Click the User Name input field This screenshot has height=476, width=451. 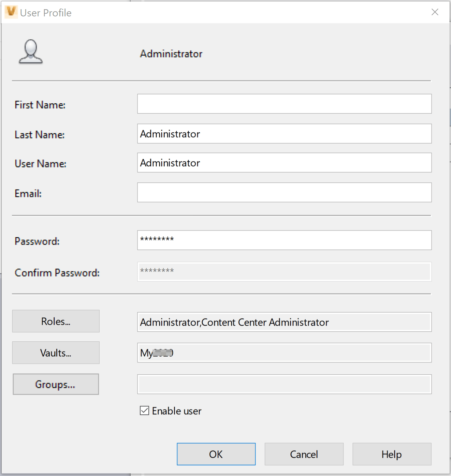pyautogui.click(x=285, y=163)
